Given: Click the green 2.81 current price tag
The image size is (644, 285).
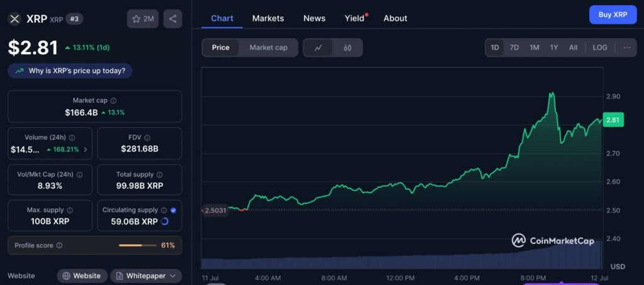Looking at the screenshot, I should (613, 120).
